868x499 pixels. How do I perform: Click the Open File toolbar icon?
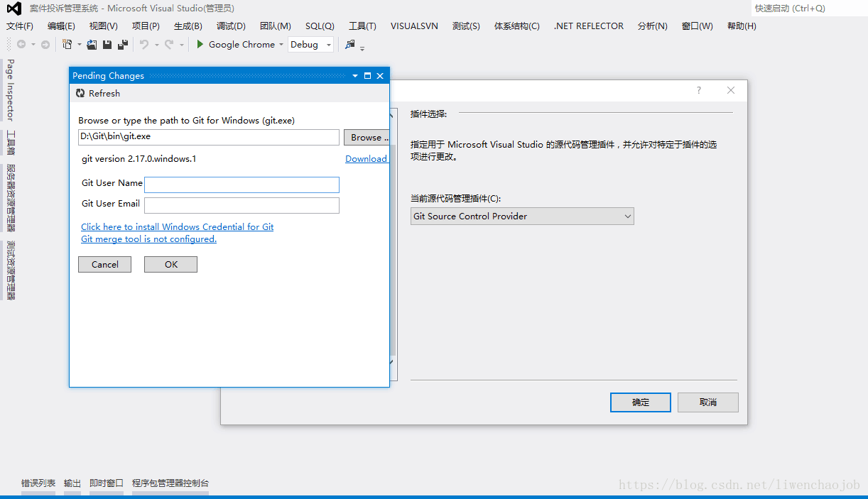pos(92,45)
